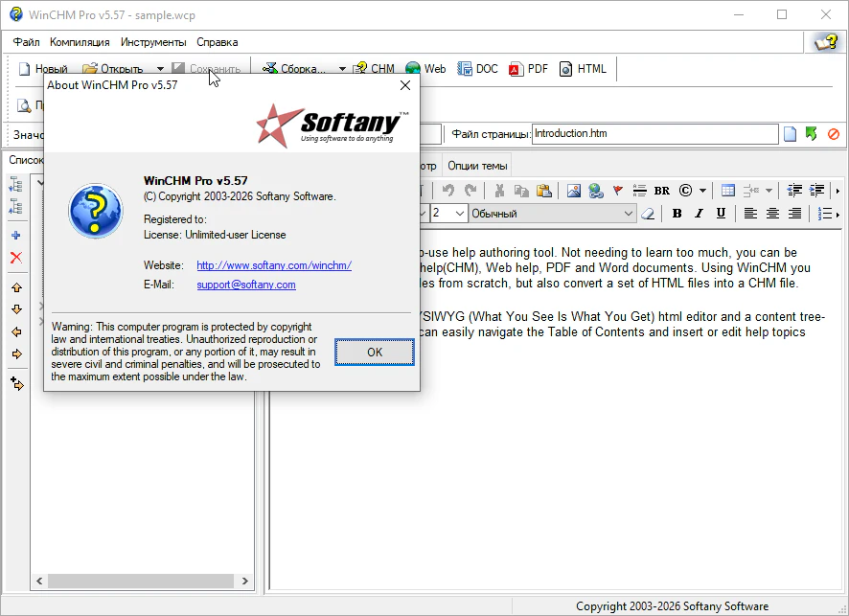
Task: Click the eraser clear formatting icon
Action: 648,214
